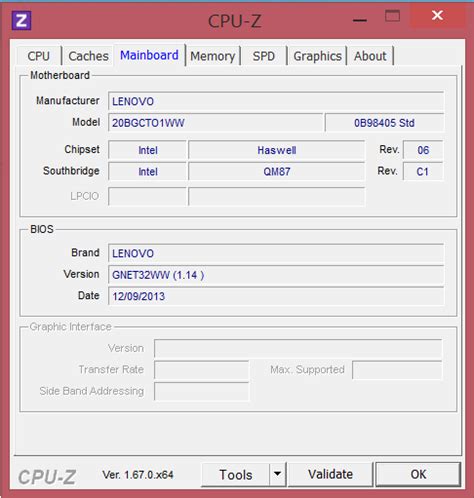Click the Tools button

click(x=236, y=474)
